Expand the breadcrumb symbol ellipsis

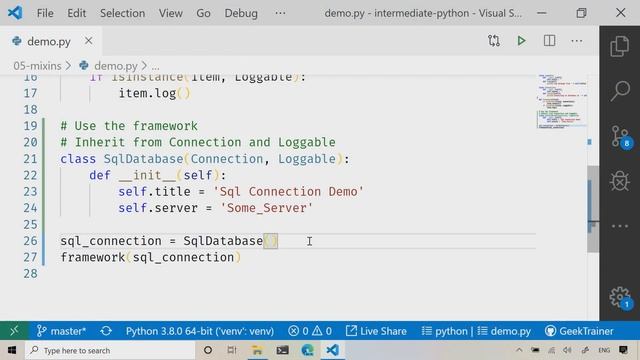156,67
